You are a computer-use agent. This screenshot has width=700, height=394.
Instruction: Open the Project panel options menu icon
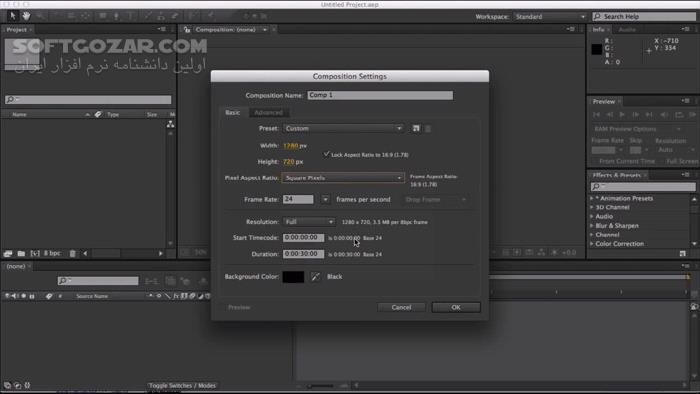[161, 29]
